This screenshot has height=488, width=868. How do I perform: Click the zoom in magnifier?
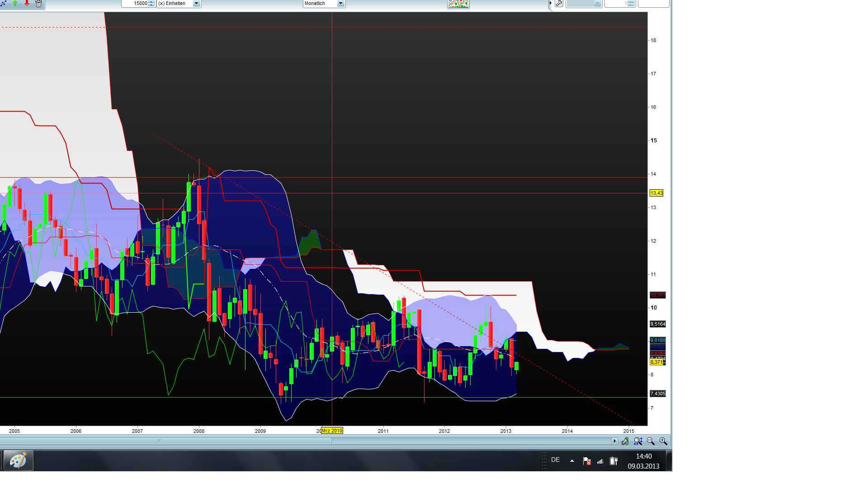pyautogui.click(x=663, y=441)
